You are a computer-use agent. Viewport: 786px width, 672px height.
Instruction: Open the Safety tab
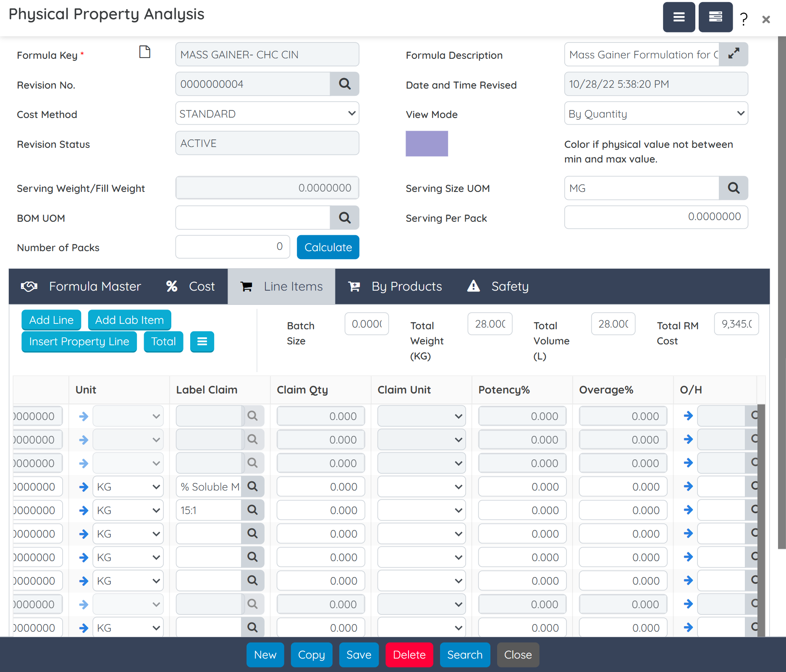[x=498, y=286]
